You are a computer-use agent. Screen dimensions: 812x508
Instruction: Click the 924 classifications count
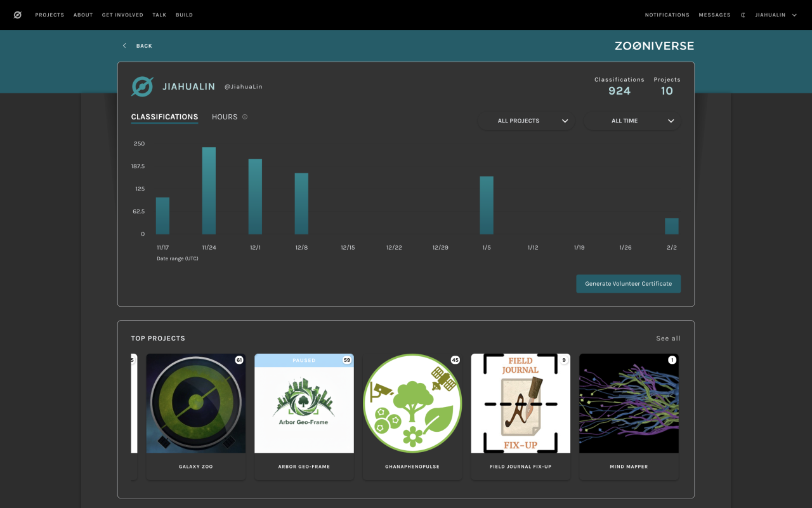tap(619, 91)
